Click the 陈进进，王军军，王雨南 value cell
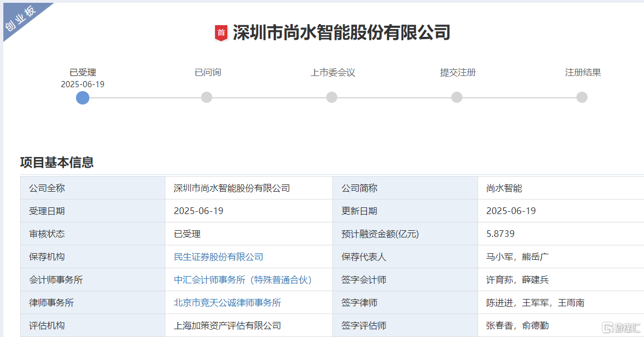 pos(561,303)
